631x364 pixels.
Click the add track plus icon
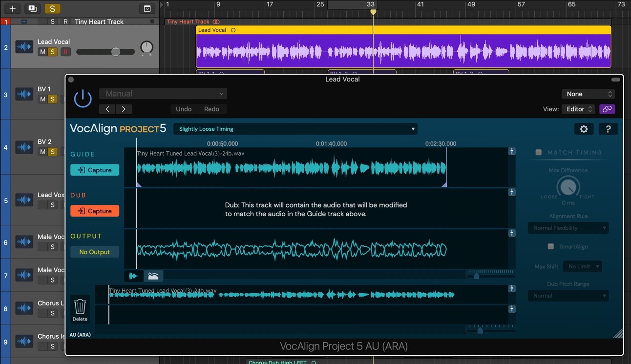(13, 8)
